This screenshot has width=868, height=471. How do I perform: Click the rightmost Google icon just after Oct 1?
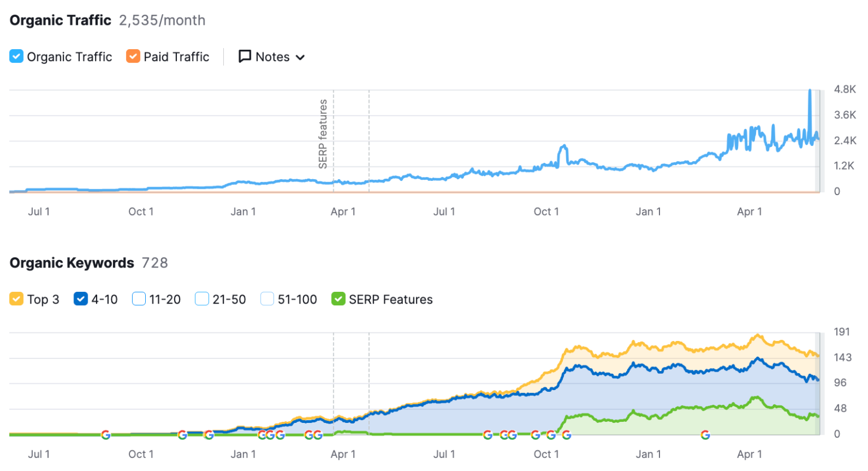pos(566,435)
